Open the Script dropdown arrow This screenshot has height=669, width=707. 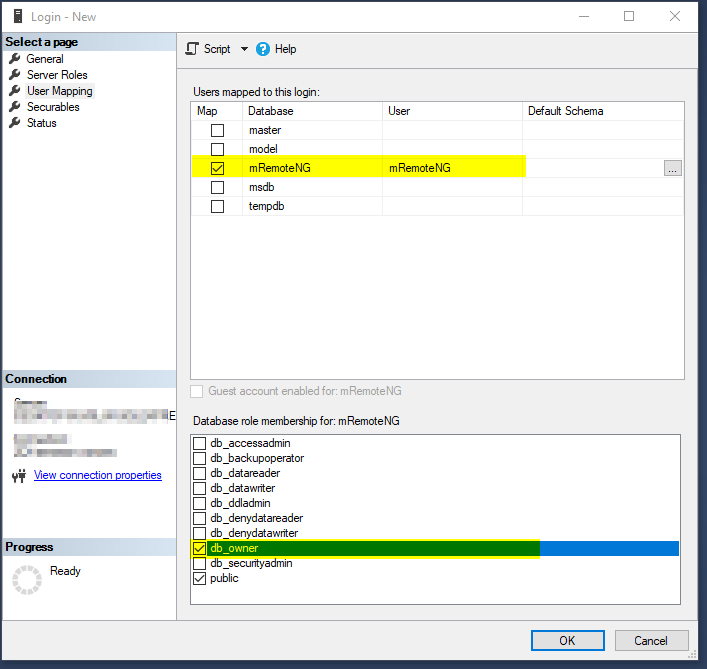[x=244, y=49]
